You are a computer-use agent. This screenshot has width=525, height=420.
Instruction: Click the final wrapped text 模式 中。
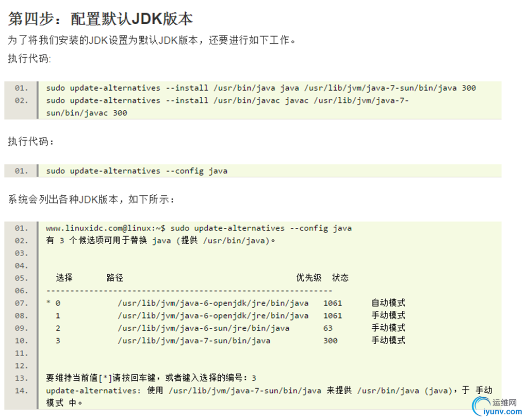point(64,403)
